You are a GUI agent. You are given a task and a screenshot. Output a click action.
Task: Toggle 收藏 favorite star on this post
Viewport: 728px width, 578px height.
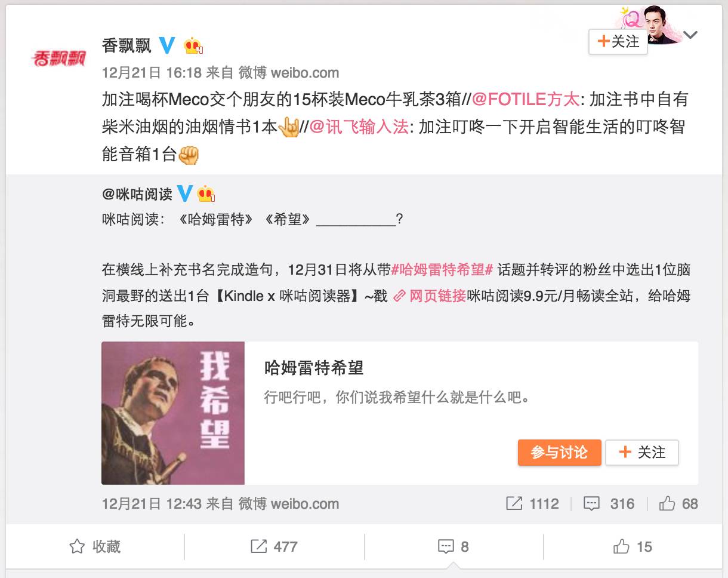coord(95,546)
